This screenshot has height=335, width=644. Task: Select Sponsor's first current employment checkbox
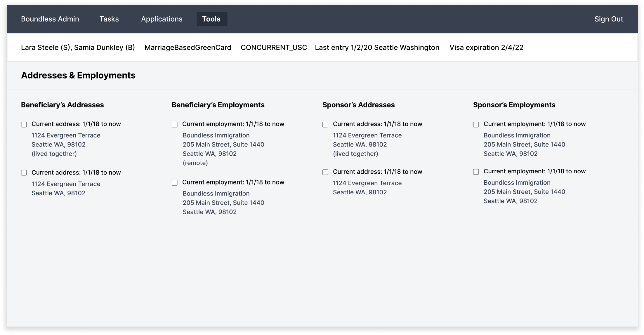pyautogui.click(x=476, y=125)
